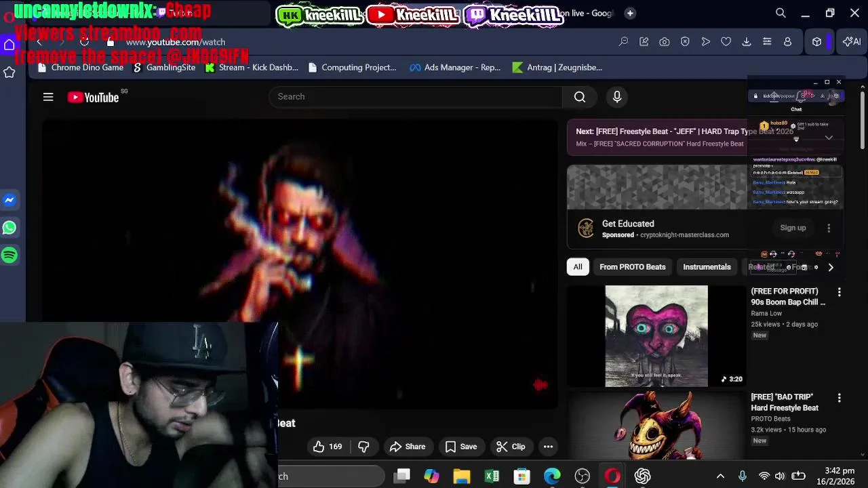Toggle the ad blocker shield icon

point(685,42)
